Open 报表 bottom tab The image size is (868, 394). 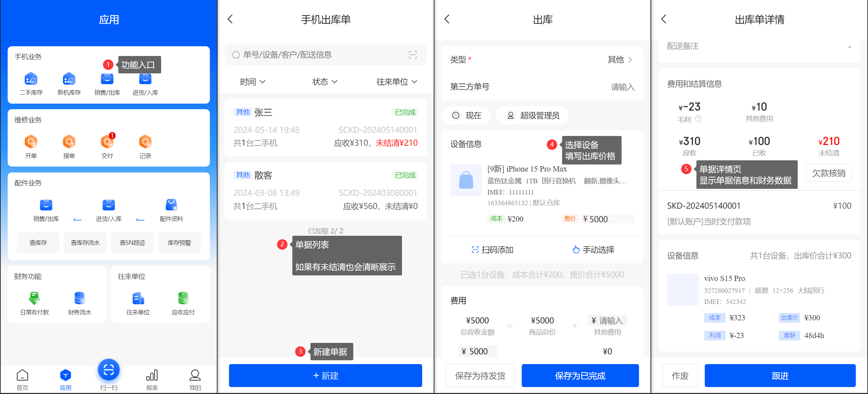click(152, 380)
